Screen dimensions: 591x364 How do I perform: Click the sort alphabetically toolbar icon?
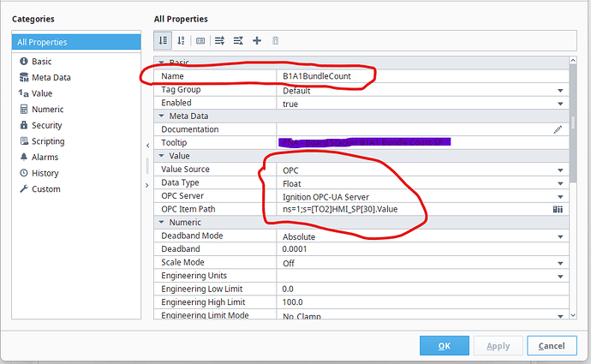pos(182,41)
